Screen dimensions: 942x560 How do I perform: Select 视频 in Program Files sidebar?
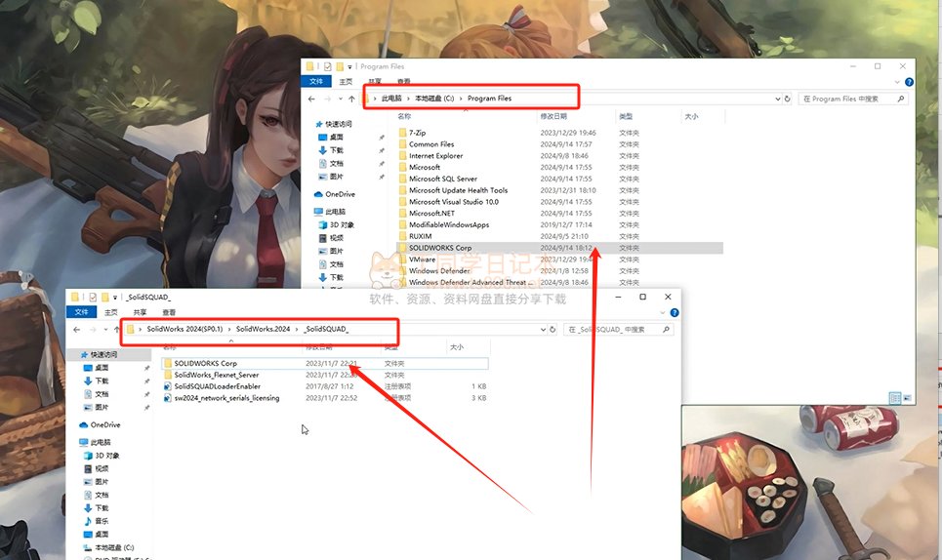tap(337, 238)
